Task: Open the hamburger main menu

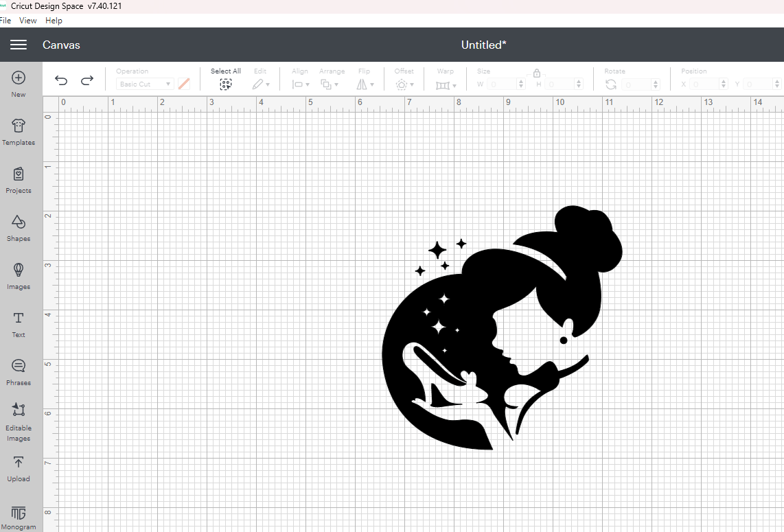Action: pyautogui.click(x=19, y=45)
